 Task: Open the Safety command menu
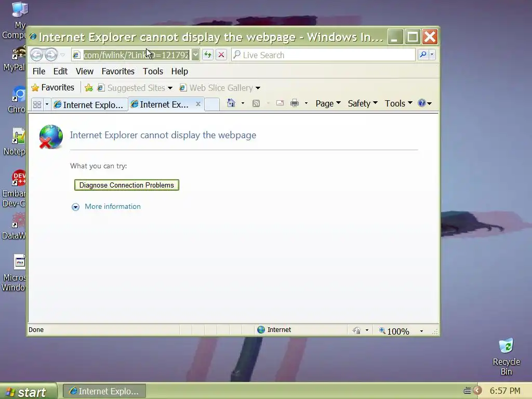point(362,103)
